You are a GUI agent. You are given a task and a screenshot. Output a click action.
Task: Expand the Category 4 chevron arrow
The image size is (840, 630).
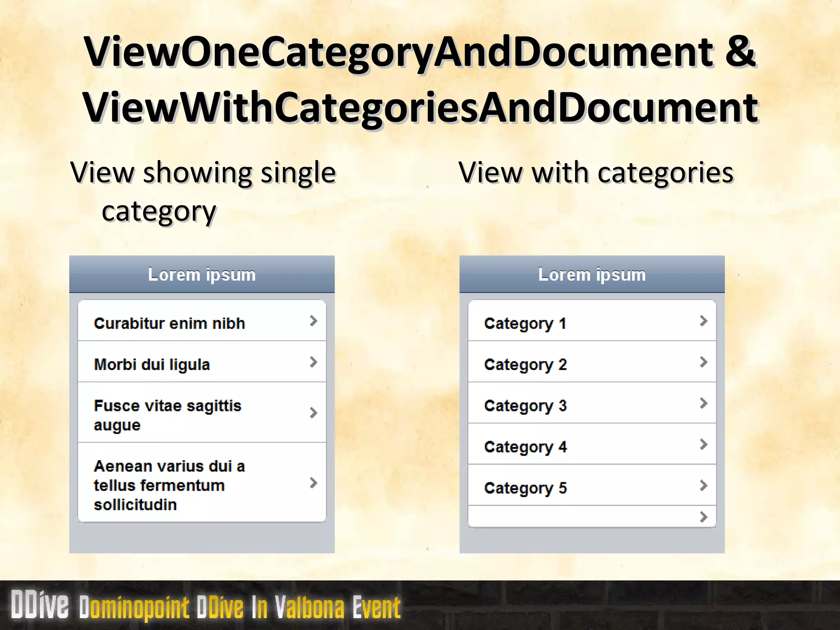click(703, 444)
